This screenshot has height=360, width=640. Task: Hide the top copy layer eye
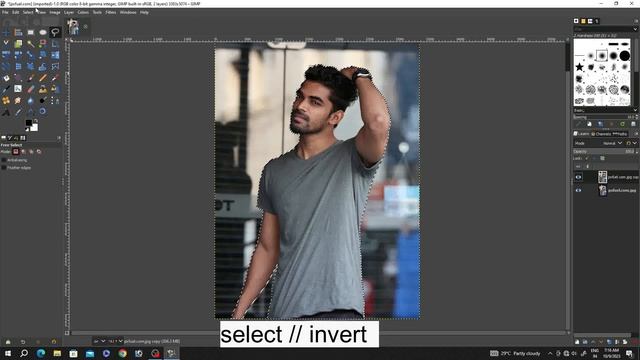(x=578, y=177)
